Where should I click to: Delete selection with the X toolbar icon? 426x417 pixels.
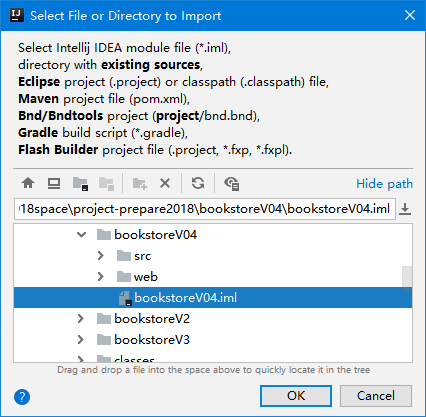tap(165, 183)
